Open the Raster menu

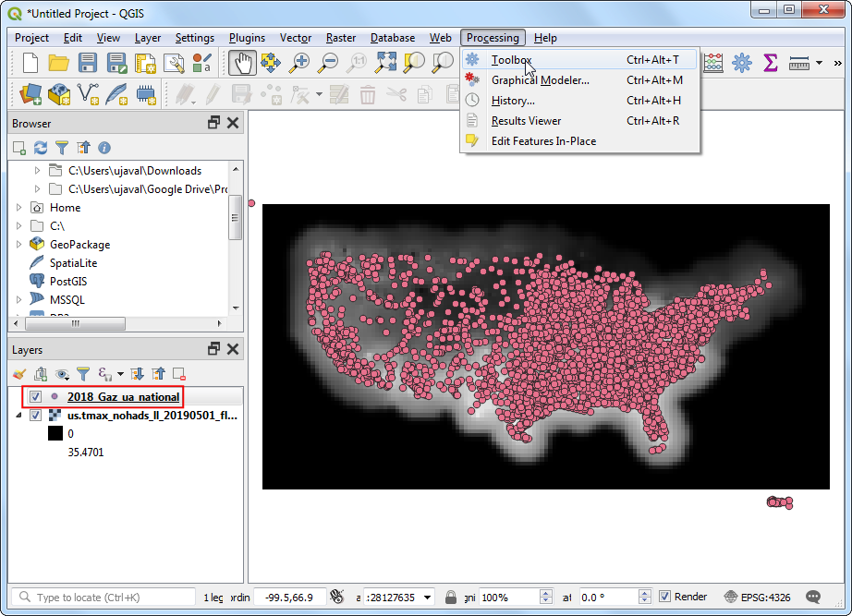[x=341, y=38]
